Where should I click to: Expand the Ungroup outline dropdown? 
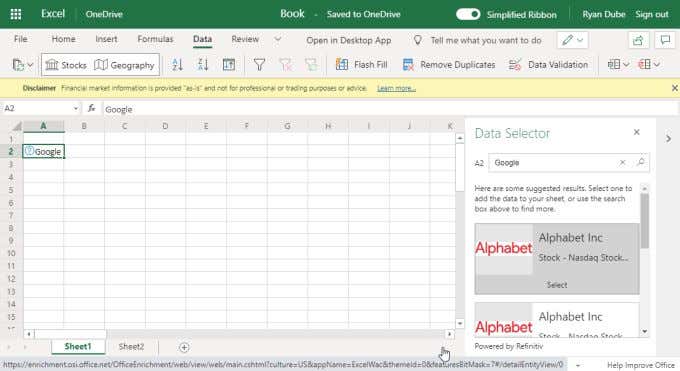(649, 65)
